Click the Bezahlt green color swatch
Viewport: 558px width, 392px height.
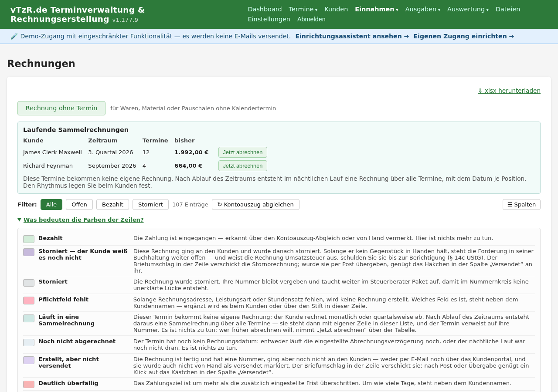click(29, 239)
